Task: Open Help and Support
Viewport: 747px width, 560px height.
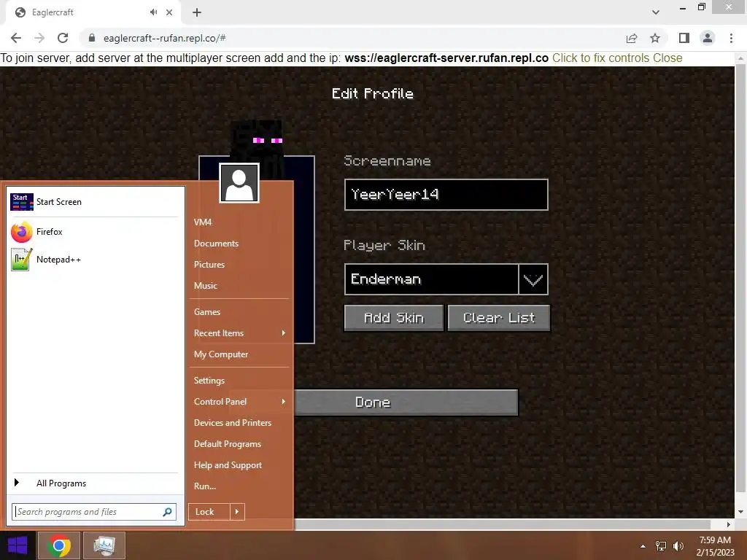Action: (x=228, y=465)
